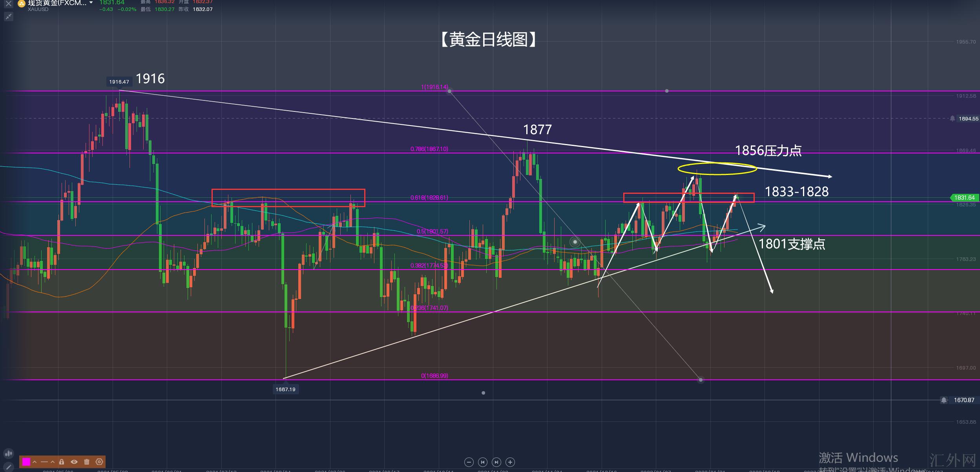This screenshot has width=980, height=472.
Task: Click the candlestick chart type icon
Action: (9, 454)
